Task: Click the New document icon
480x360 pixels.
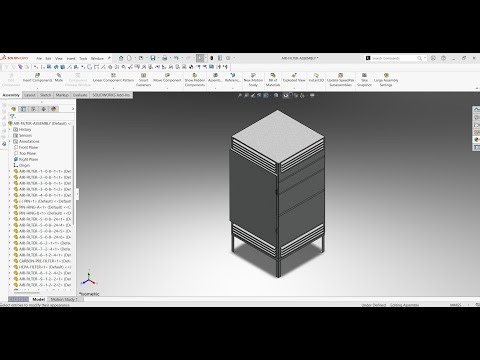Action: [129, 58]
